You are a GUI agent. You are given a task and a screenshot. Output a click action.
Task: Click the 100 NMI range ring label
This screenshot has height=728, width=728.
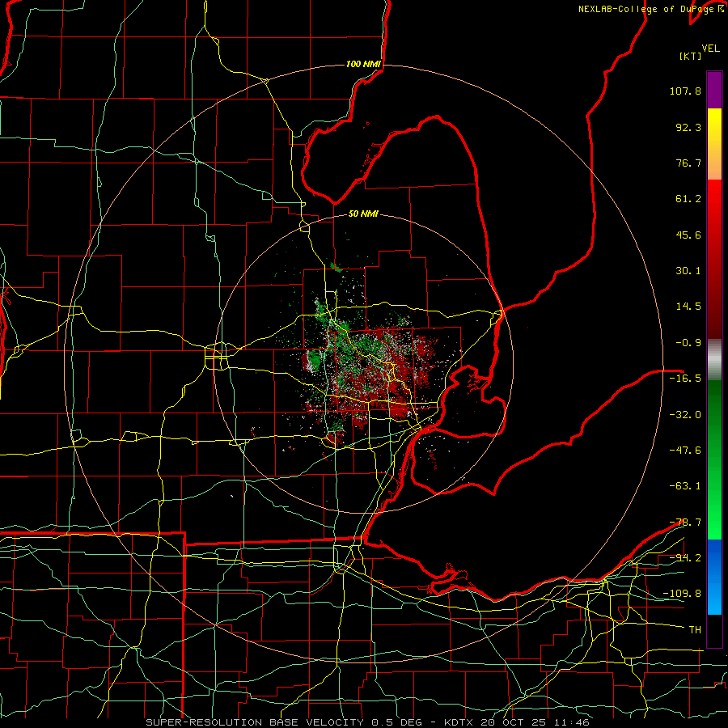(x=363, y=64)
